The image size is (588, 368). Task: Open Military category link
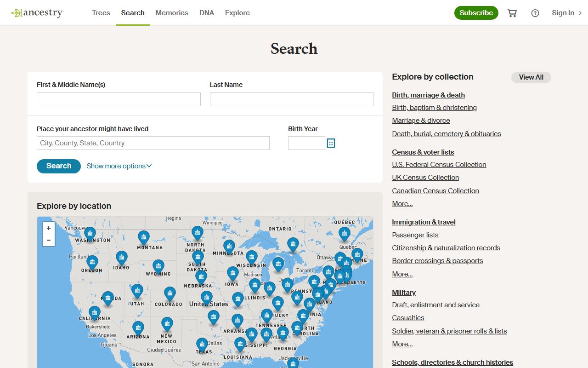[x=403, y=293]
